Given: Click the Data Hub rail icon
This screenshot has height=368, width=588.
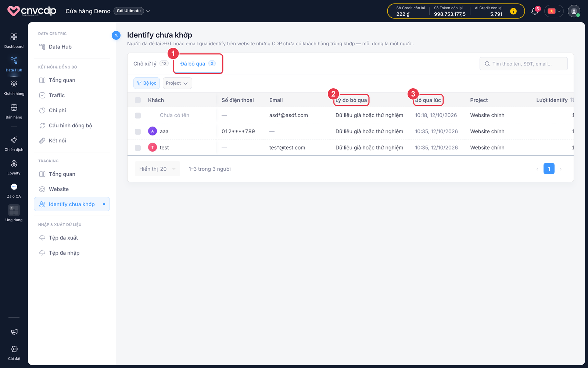Looking at the screenshot, I should [x=14, y=60].
